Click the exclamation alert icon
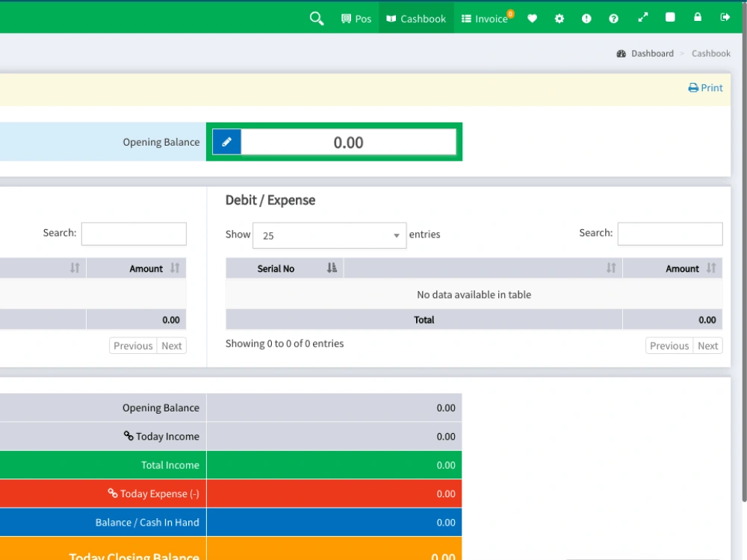Image resolution: width=747 pixels, height=560 pixels. 586,19
